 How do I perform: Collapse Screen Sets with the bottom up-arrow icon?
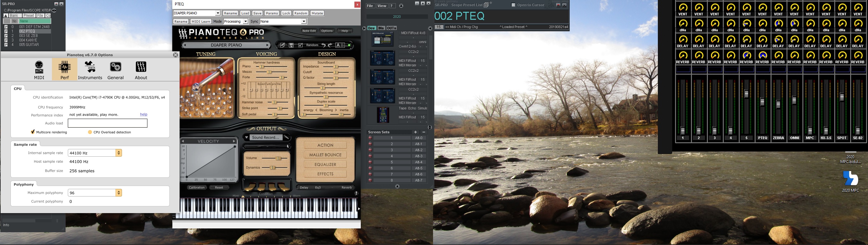pyautogui.click(x=397, y=186)
